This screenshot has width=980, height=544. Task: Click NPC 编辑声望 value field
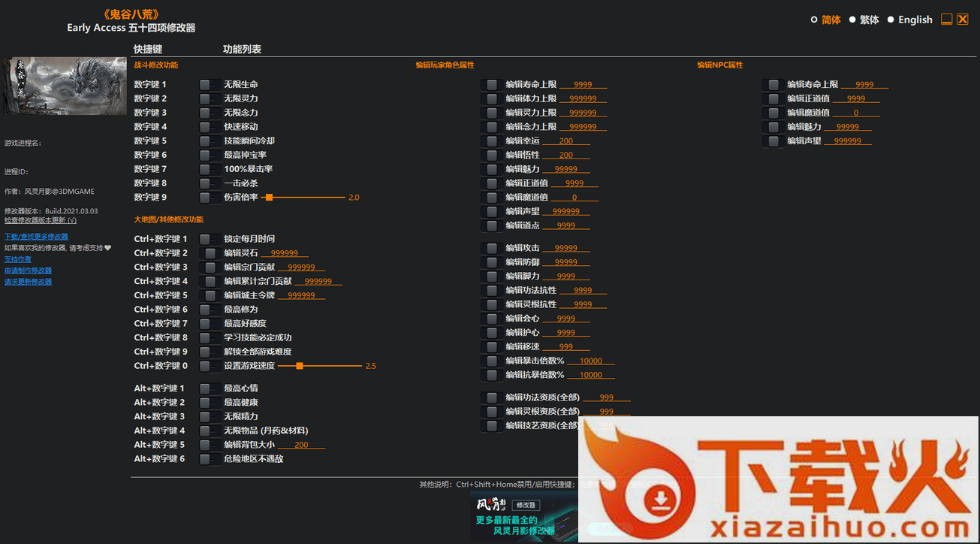[x=848, y=141]
